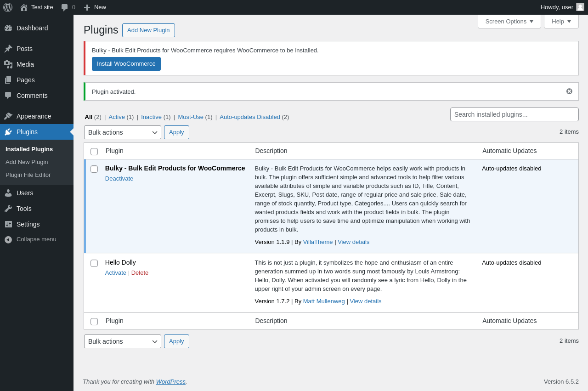The height and width of the screenshot is (391, 588).
Task: Filter plugins by Must-Use
Action: point(191,117)
